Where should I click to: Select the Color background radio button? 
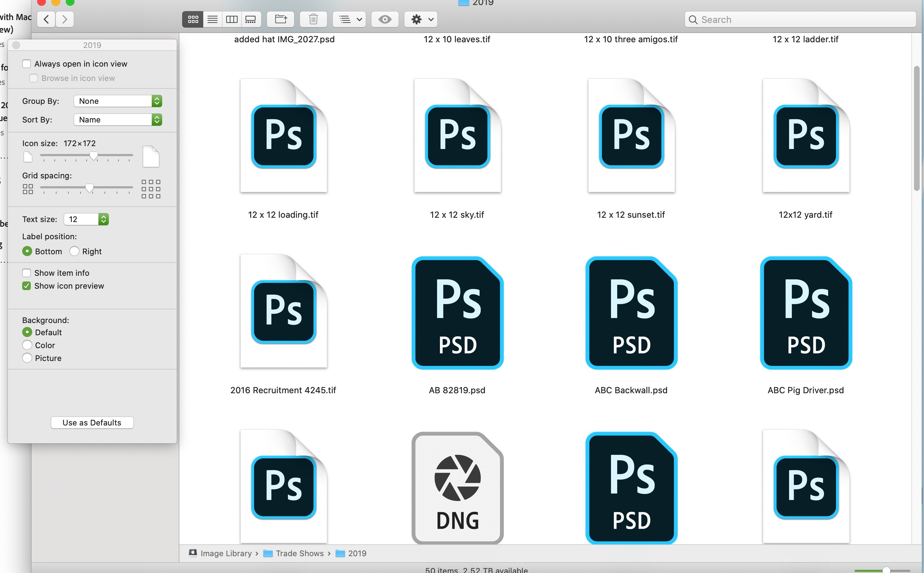(x=27, y=345)
